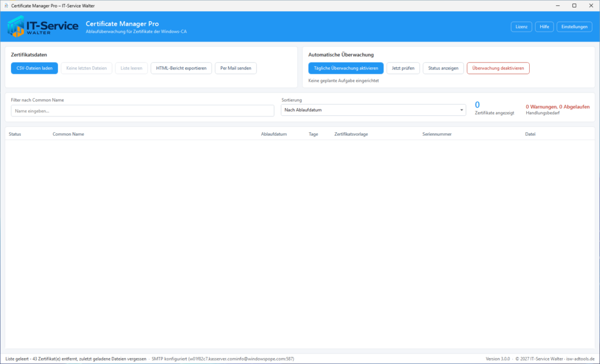
Task: Click the Certificate Manager Pro heading
Action: coord(122,24)
